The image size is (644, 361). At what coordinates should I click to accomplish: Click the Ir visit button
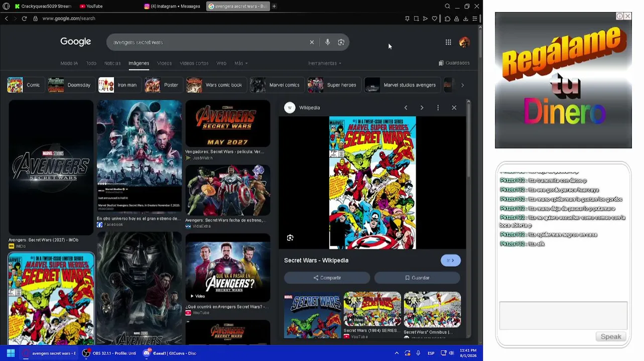(x=451, y=260)
